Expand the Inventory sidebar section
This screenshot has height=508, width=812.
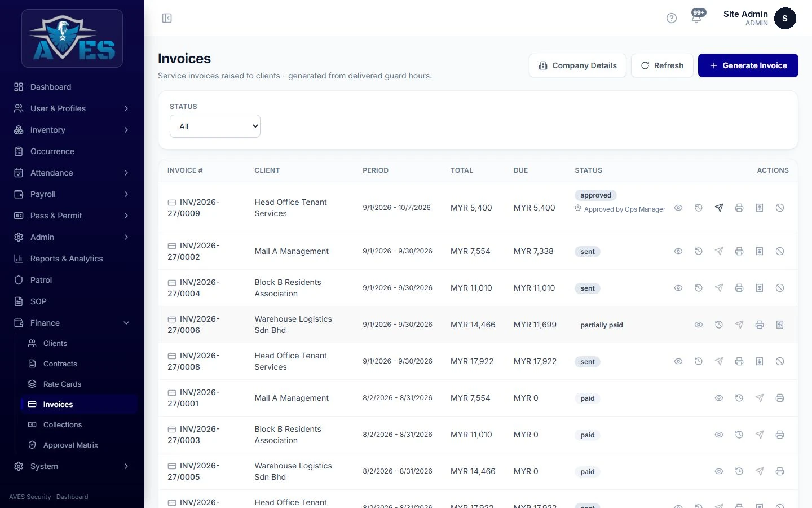click(72, 130)
